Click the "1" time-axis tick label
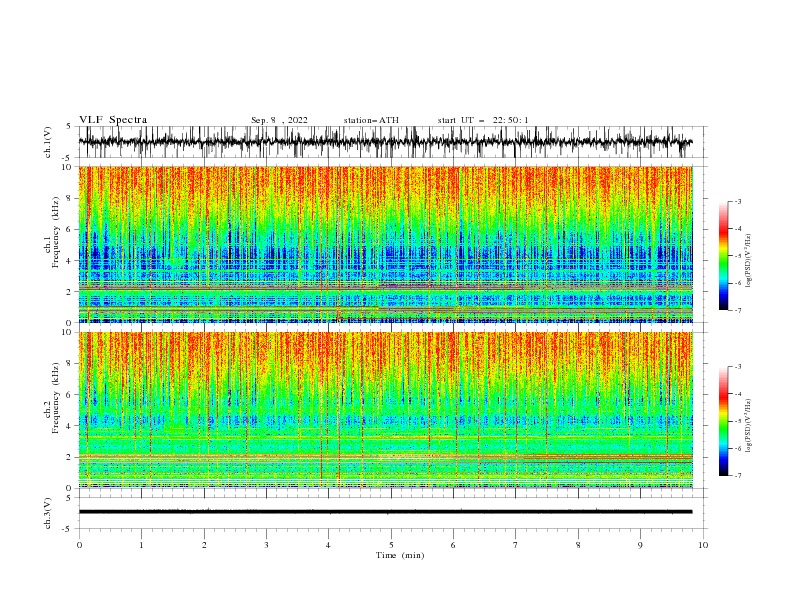Image resolution: width=792 pixels, height=612 pixels. [x=141, y=545]
